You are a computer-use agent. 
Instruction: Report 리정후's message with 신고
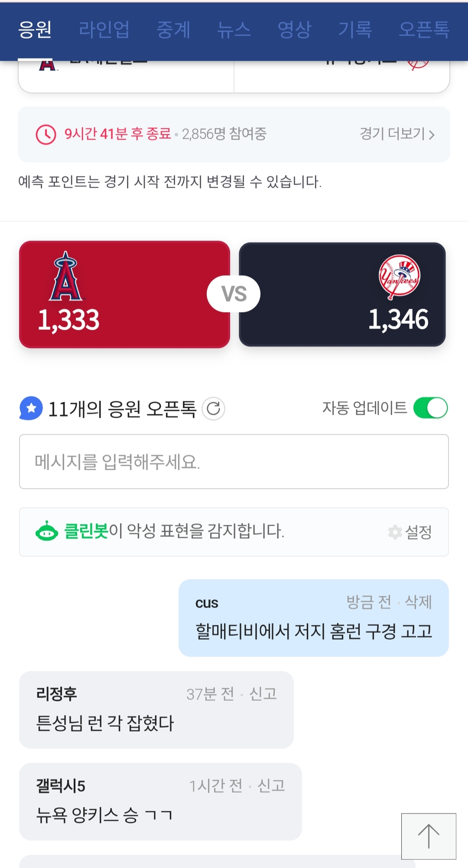pyautogui.click(x=263, y=694)
